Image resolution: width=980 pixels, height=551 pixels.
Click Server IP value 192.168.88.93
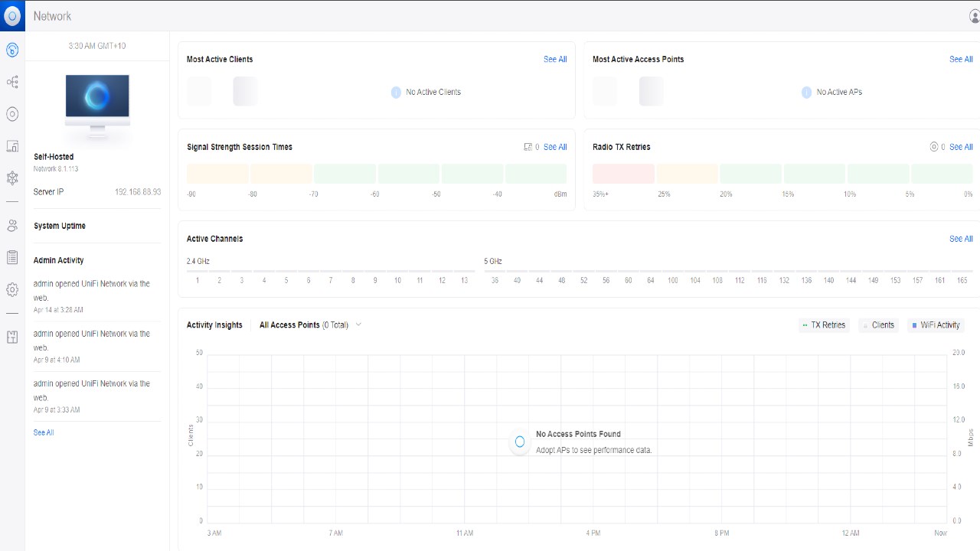tap(138, 191)
